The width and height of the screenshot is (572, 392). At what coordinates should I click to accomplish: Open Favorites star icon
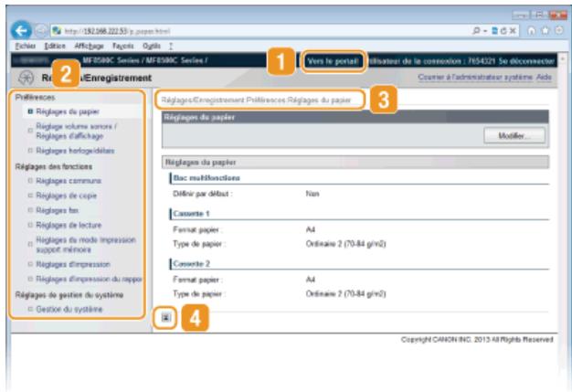(545, 31)
